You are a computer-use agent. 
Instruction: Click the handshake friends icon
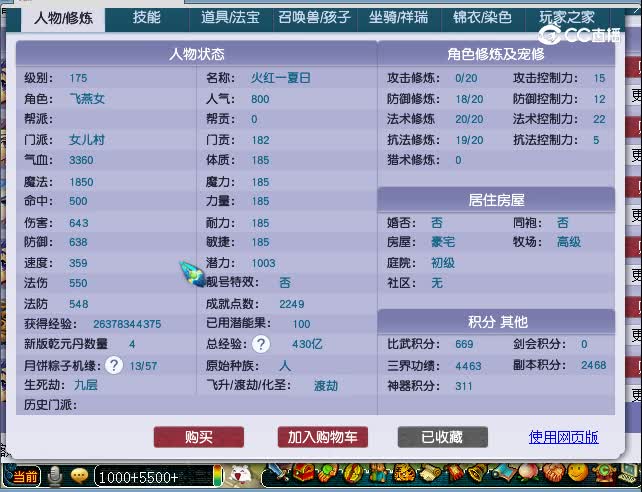click(553, 474)
